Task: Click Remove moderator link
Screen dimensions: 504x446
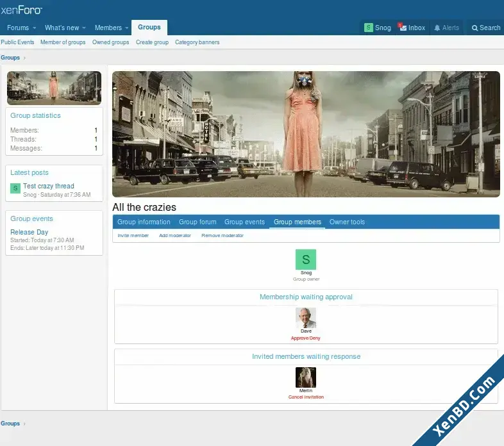Action: [x=223, y=236]
